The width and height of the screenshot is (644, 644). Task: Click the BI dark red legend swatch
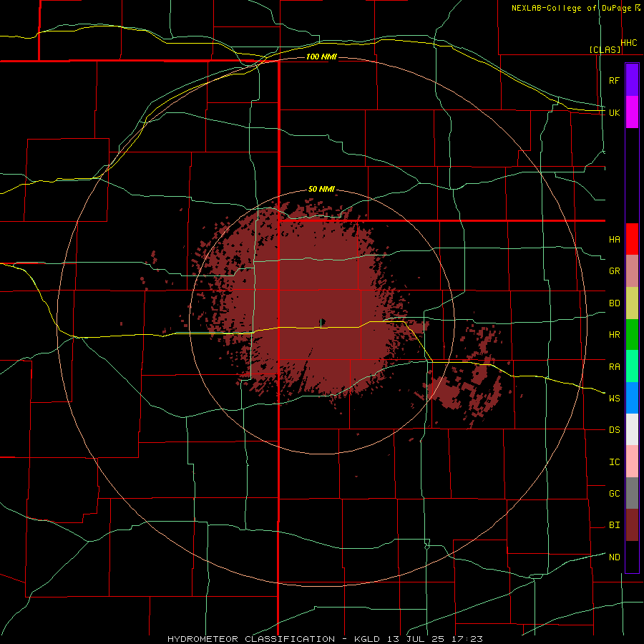pos(632,525)
